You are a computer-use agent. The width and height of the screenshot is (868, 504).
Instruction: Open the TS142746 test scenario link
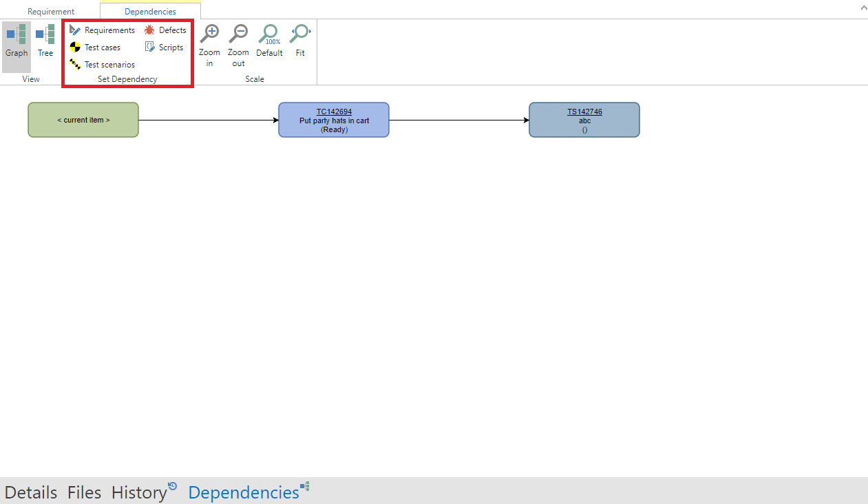[584, 112]
